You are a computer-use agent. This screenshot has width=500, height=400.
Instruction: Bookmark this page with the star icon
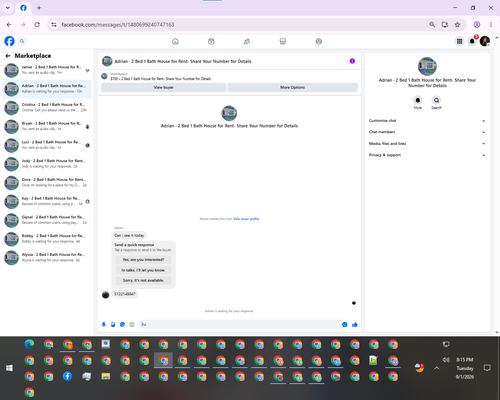tap(457, 24)
